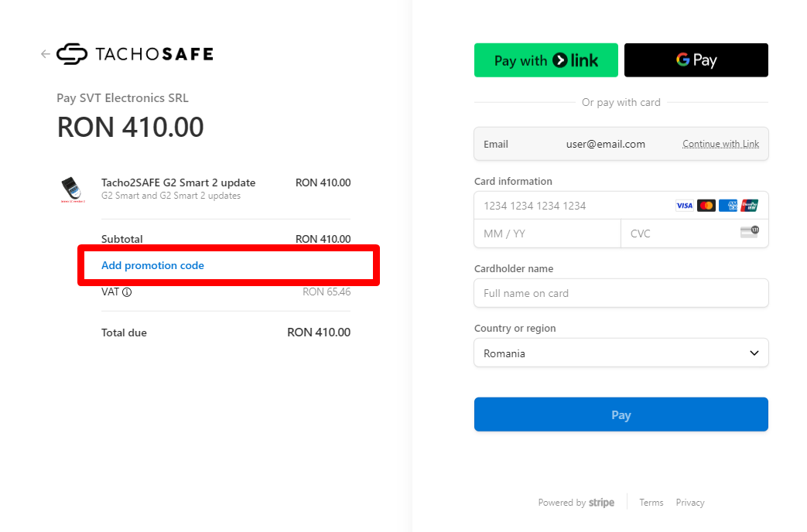807x532 pixels.
Task: Go back using the left arrow icon
Action: [x=46, y=54]
